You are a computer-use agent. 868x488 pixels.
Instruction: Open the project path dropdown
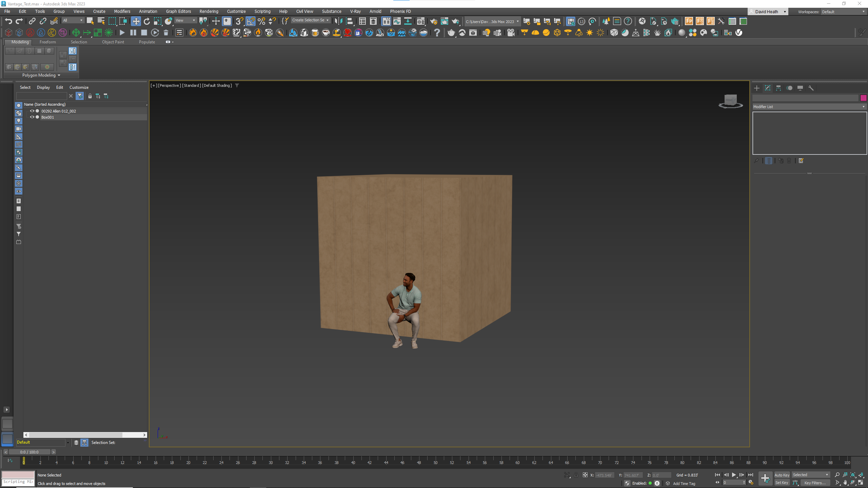[x=492, y=21]
